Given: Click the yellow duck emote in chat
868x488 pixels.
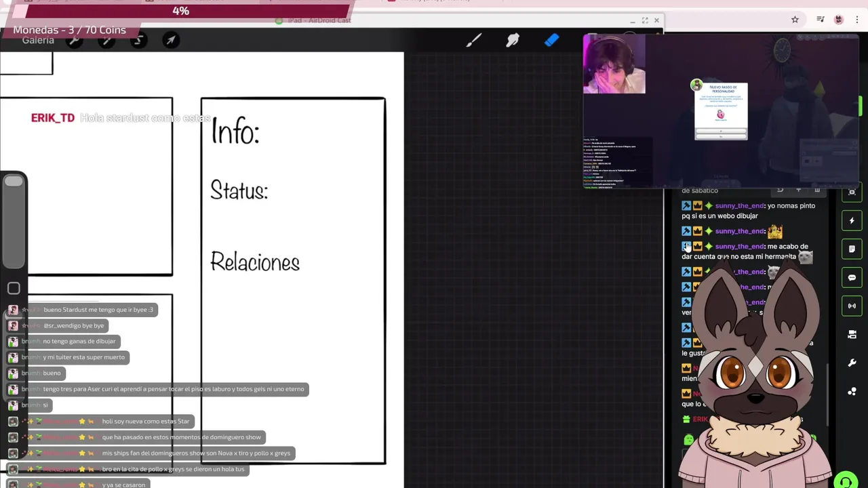Looking at the screenshot, I should 775,232.
